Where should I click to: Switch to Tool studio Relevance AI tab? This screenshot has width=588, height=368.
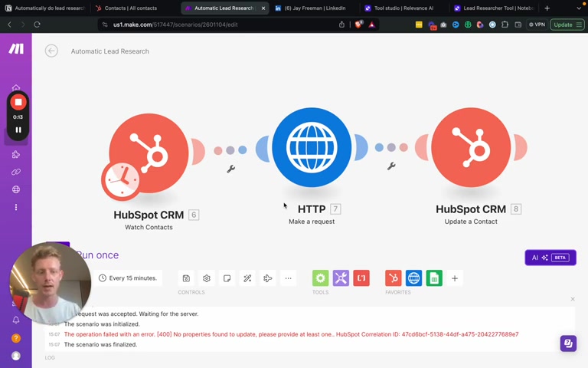point(403,8)
